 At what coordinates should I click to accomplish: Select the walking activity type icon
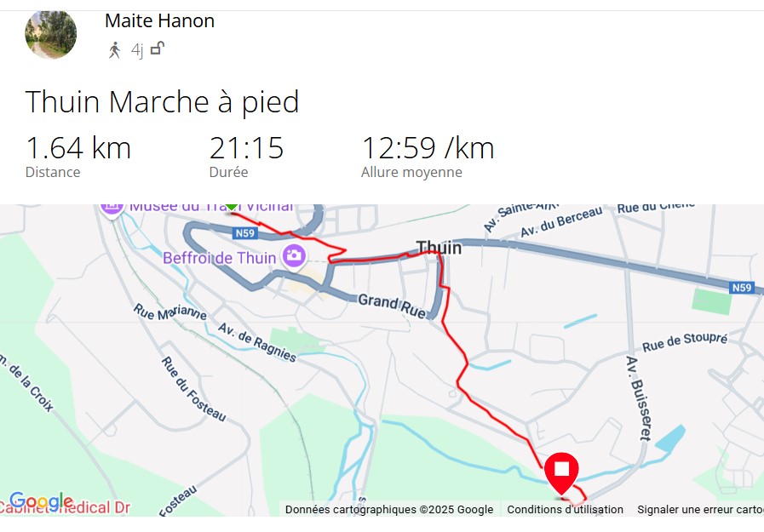[x=114, y=50]
